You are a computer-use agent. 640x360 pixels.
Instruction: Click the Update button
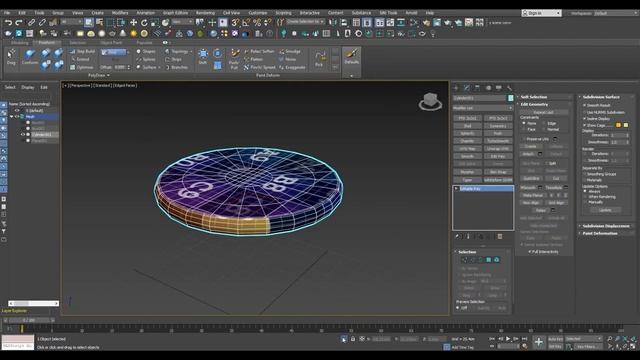point(605,210)
